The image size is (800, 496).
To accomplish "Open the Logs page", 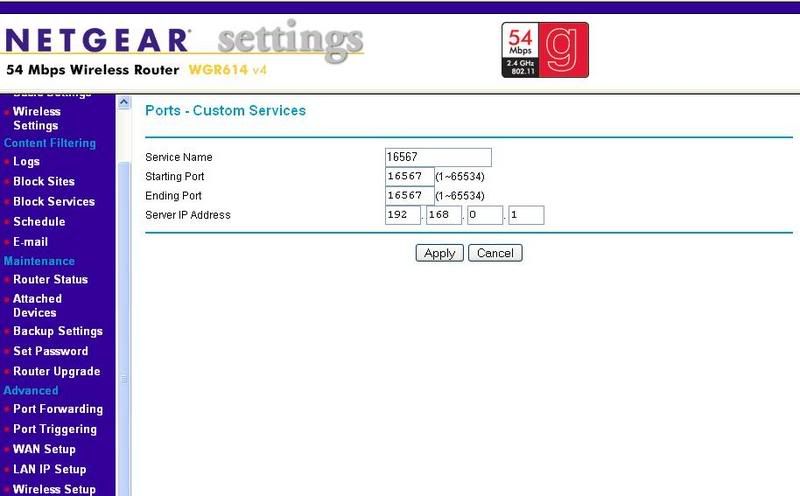I will click(x=26, y=162).
